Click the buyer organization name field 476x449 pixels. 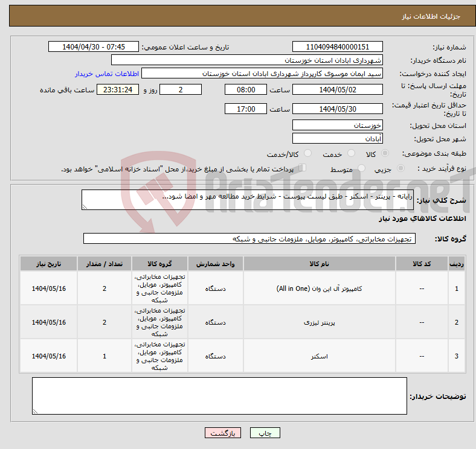(247, 60)
